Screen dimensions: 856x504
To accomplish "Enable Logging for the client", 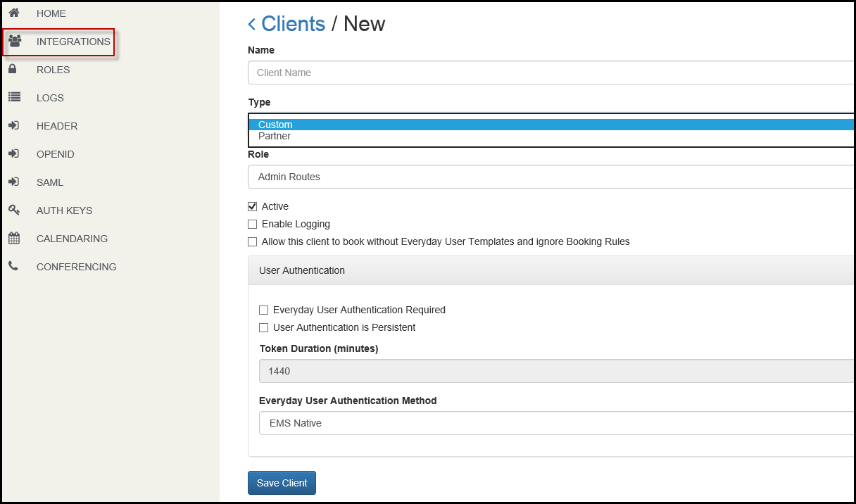I will coord(252,224).
